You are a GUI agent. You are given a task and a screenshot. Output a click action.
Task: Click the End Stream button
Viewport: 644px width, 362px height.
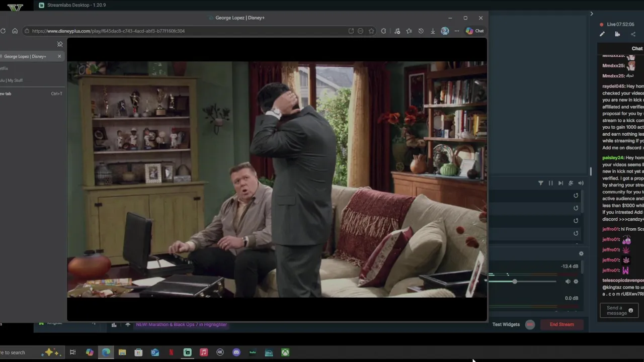tap(561, 325)
